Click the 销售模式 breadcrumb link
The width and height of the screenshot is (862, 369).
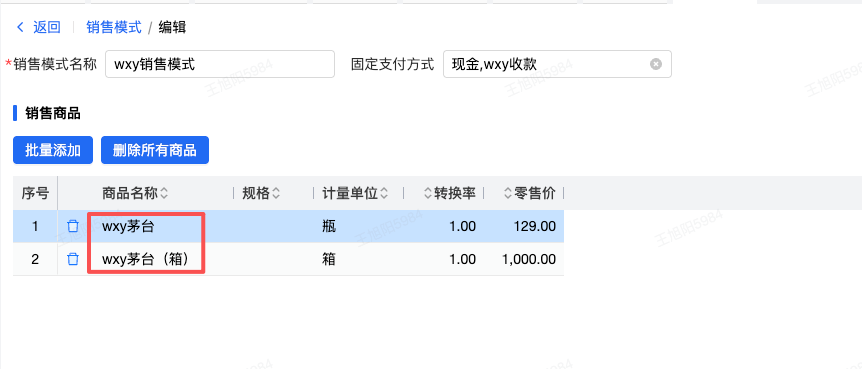[x=114, y=27]
